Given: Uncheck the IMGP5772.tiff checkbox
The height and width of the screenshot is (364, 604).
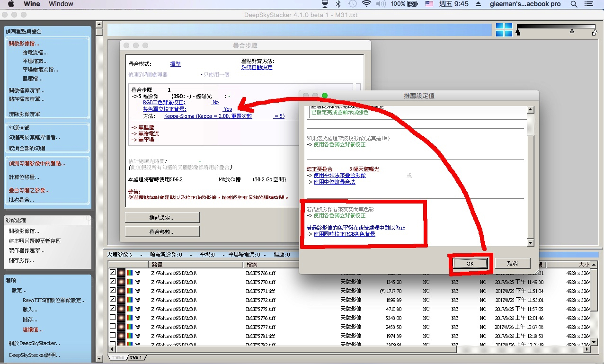Looking at the screenshot, I should [112, 300].
